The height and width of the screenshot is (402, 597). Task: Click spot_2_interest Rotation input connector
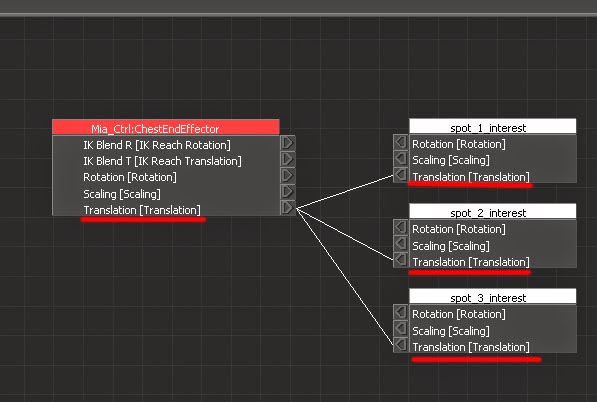tap(401, 227)
